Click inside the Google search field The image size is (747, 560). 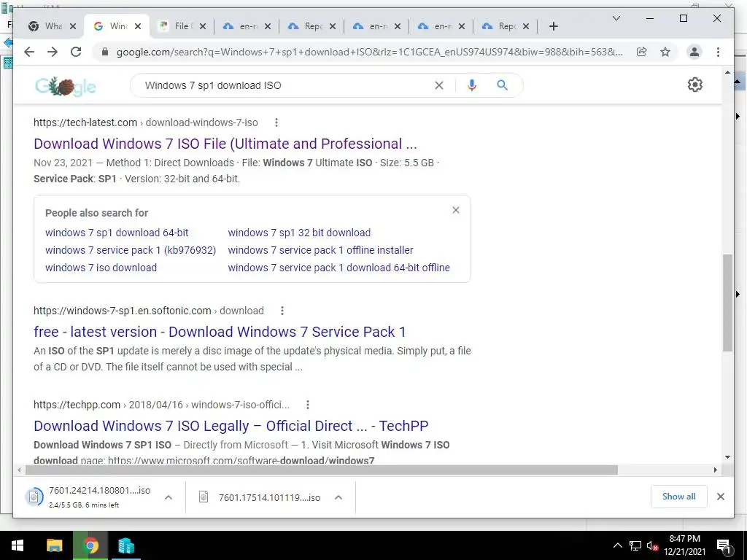[x=286, y=85]
